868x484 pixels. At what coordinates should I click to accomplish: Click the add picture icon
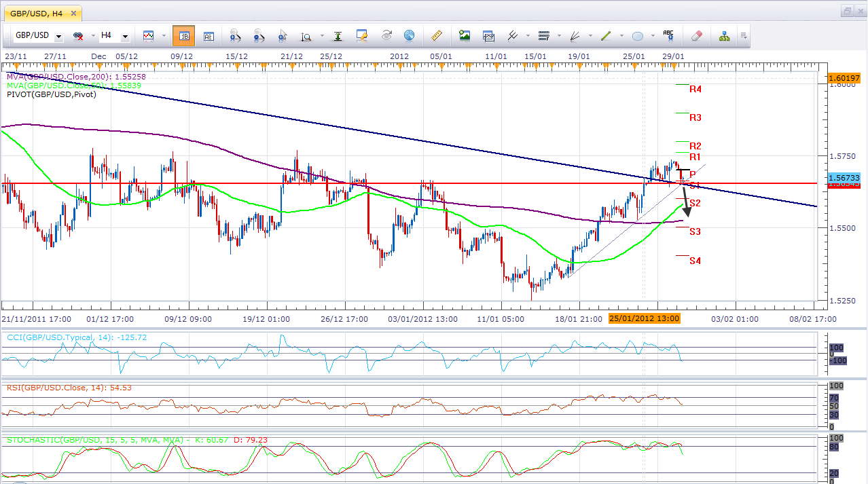(x=465, y=35)
